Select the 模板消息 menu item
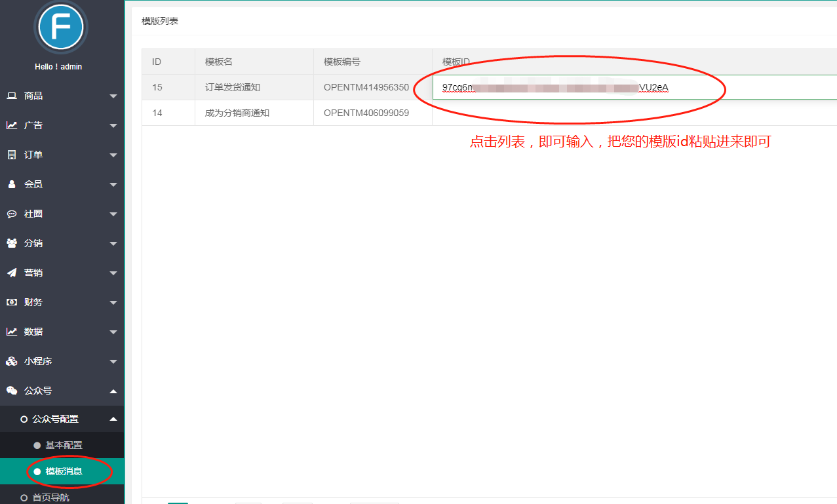The image size is (837, 504). (64, 471)
